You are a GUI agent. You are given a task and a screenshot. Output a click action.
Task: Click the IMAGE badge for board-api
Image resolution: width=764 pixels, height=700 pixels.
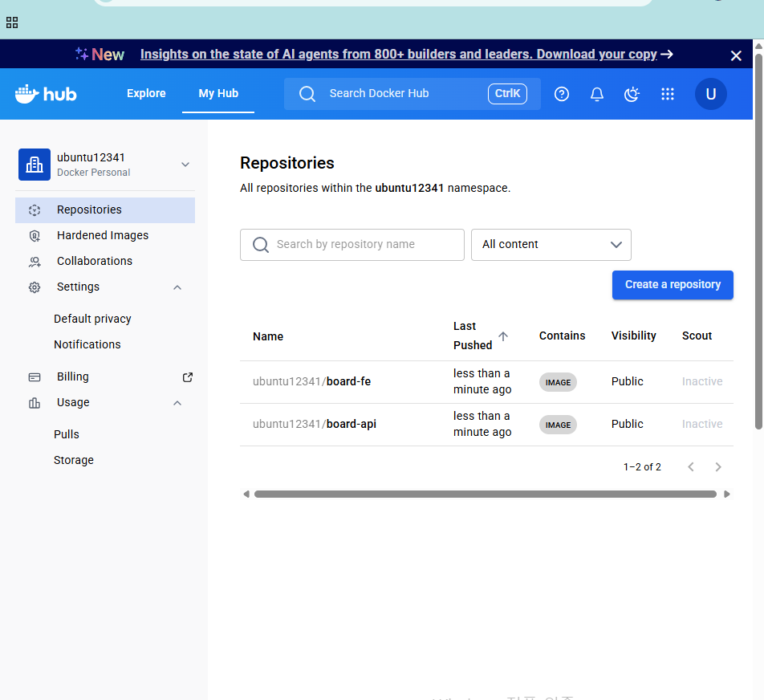tap(558, 425)
